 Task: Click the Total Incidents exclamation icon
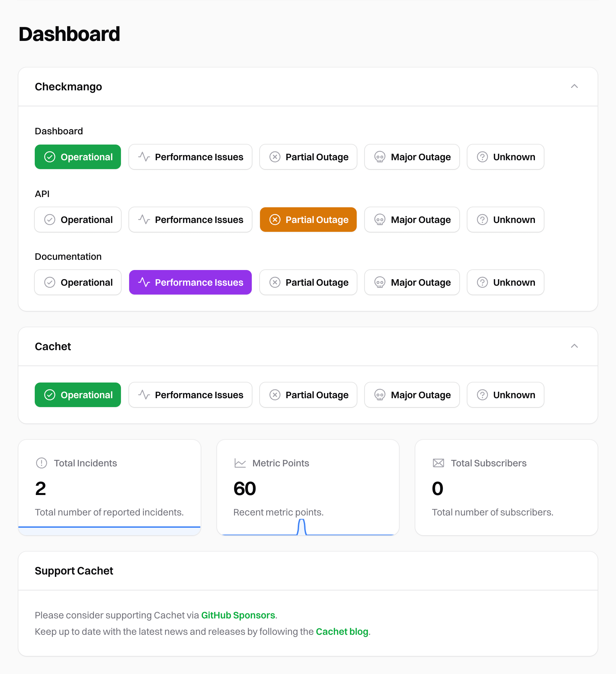click(x=42, y=463)
